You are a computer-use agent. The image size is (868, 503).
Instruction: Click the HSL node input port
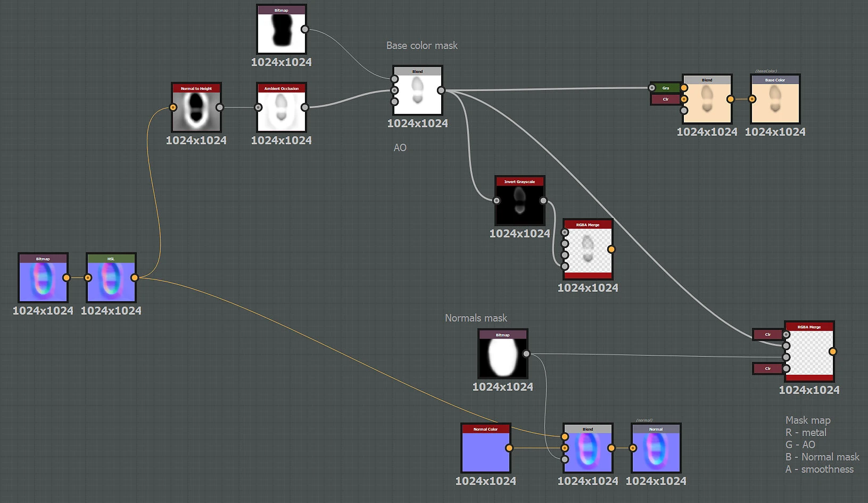coord(88,278)
